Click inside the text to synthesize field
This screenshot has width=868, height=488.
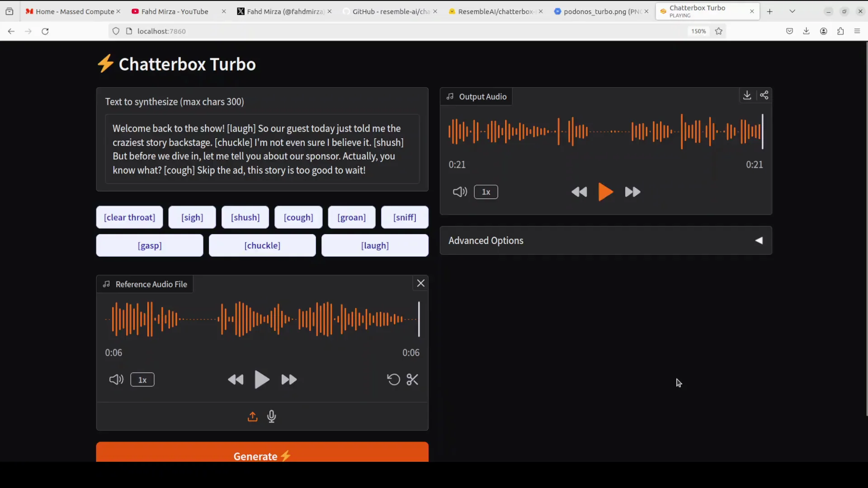(262, 149)
